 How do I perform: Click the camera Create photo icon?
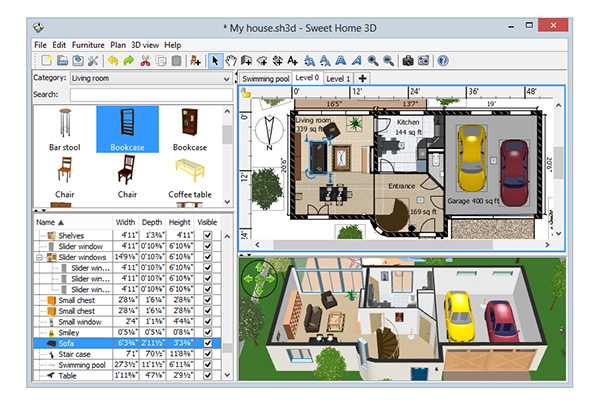pyautogui.click(x=408, y=61)
